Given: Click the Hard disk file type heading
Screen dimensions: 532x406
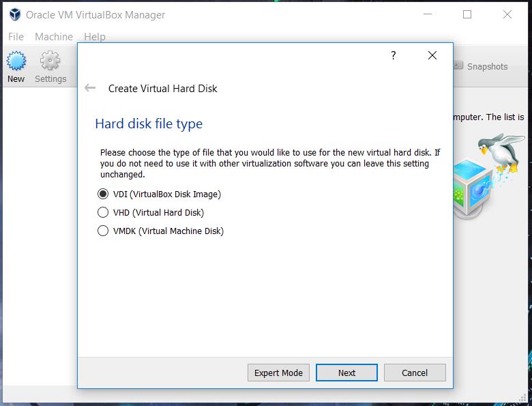Looking at the screenshot, I should tap(149, 124).
